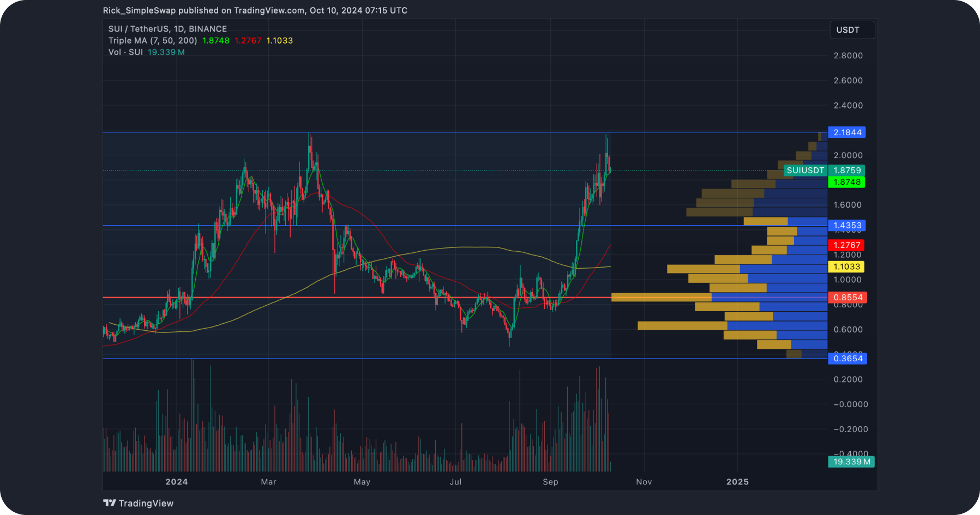Click the red 1.2767 price axis label

[x=846, y=245]
